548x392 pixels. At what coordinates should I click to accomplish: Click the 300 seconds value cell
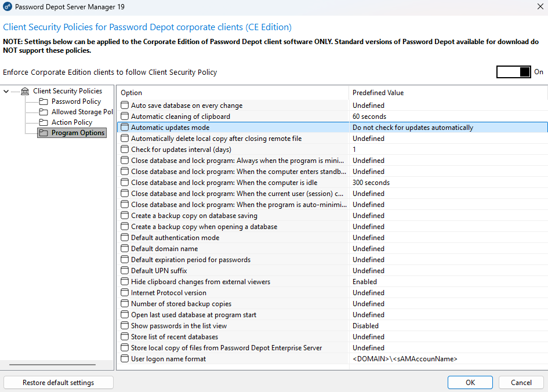tap(371, 183)
